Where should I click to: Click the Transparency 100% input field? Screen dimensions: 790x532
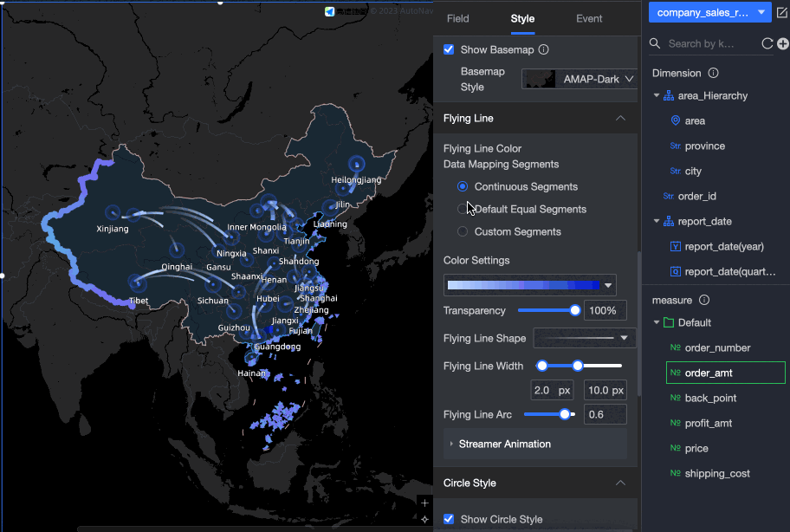[605, 310]
